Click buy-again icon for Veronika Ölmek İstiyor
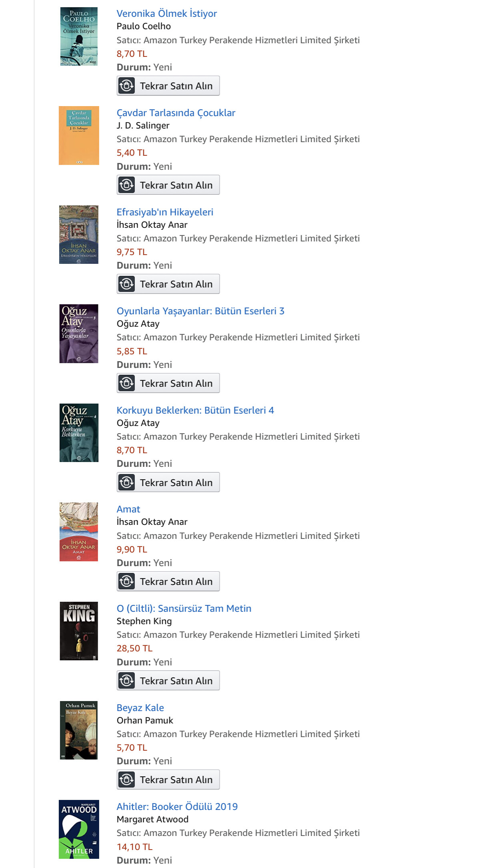478x868 pixels. (x=127, y=86)
